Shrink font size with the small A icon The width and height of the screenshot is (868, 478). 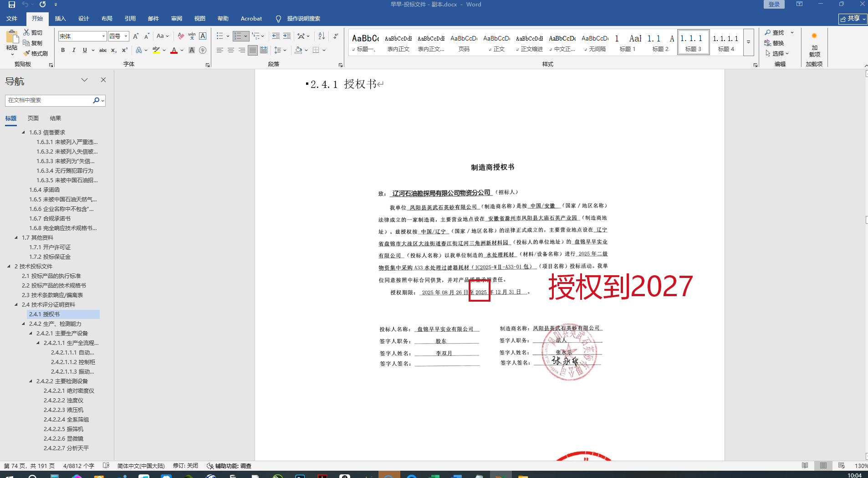[x=147, y=36]
